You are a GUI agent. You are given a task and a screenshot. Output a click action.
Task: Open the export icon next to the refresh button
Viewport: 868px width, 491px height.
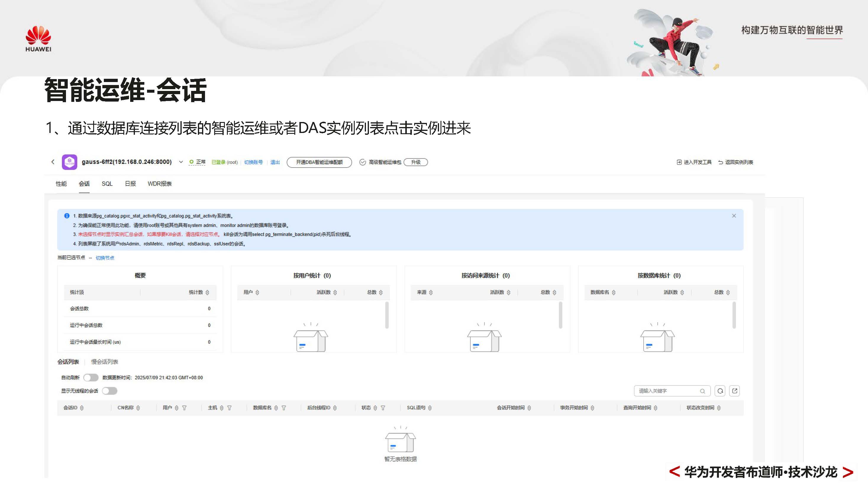coord(735,391)
